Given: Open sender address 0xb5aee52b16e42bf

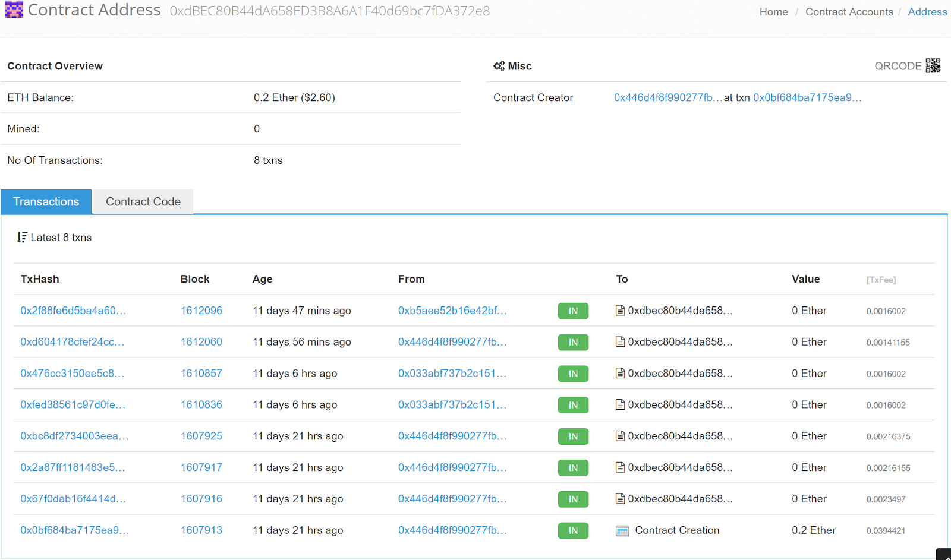Looking at the screenshot, I should 452,311.
